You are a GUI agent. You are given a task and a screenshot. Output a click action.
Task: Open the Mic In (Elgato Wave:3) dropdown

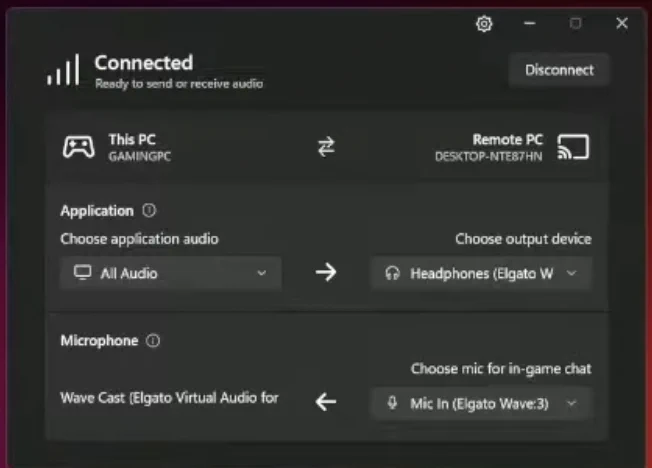(x=481, y=403)
